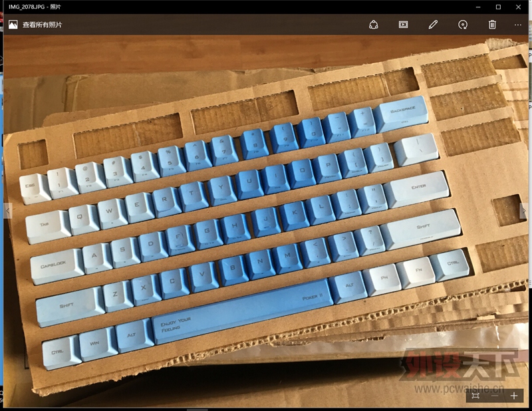Go to the previous photo arrow
This screenshot has height=411, width=532.
pyautogui.click(x=8, y=211)
